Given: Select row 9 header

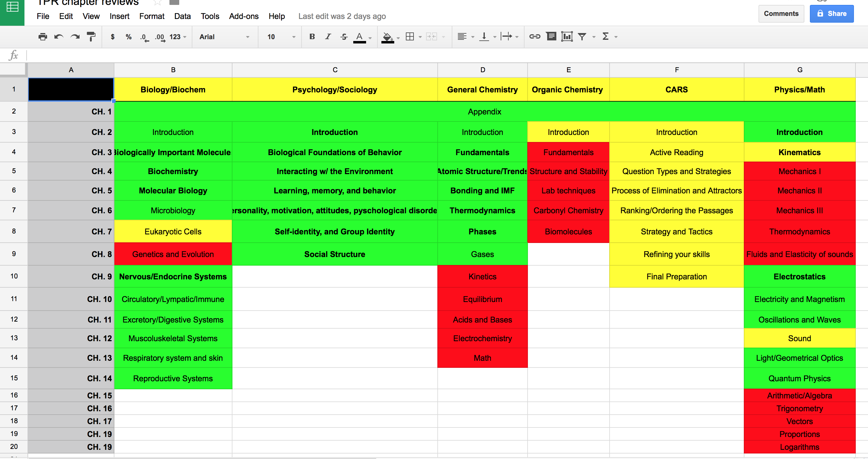Looking at the screenshot, I should [13, 253].
